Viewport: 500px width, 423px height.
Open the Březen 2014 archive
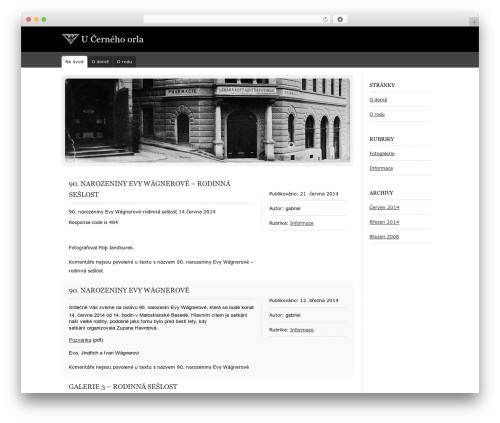point(384,222)
